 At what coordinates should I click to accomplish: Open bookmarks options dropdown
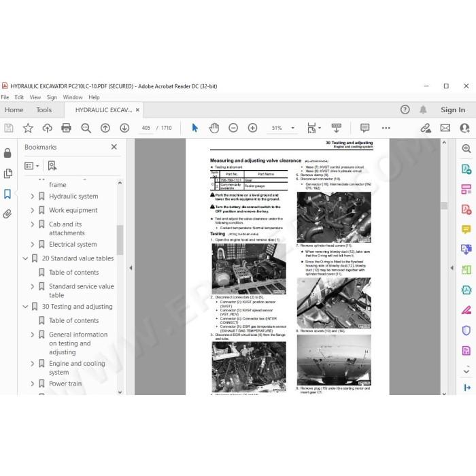coord(31,166)
